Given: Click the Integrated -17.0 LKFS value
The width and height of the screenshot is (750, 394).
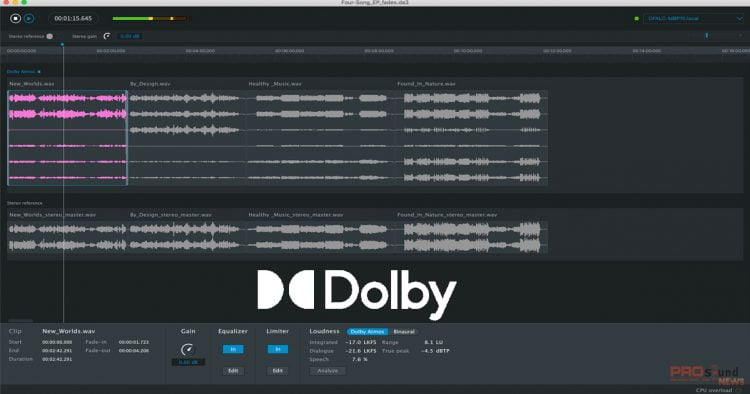Looking at the screenshot, I should 361,342.
